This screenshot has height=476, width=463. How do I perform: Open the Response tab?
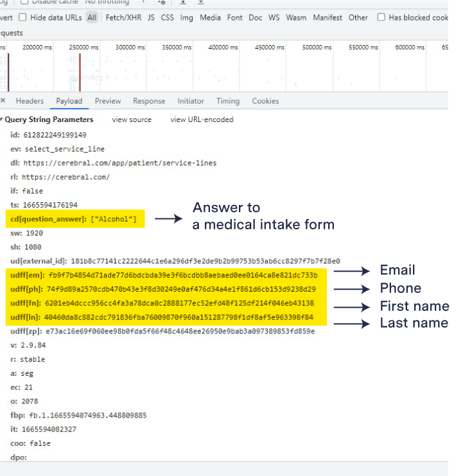[149, 101]
